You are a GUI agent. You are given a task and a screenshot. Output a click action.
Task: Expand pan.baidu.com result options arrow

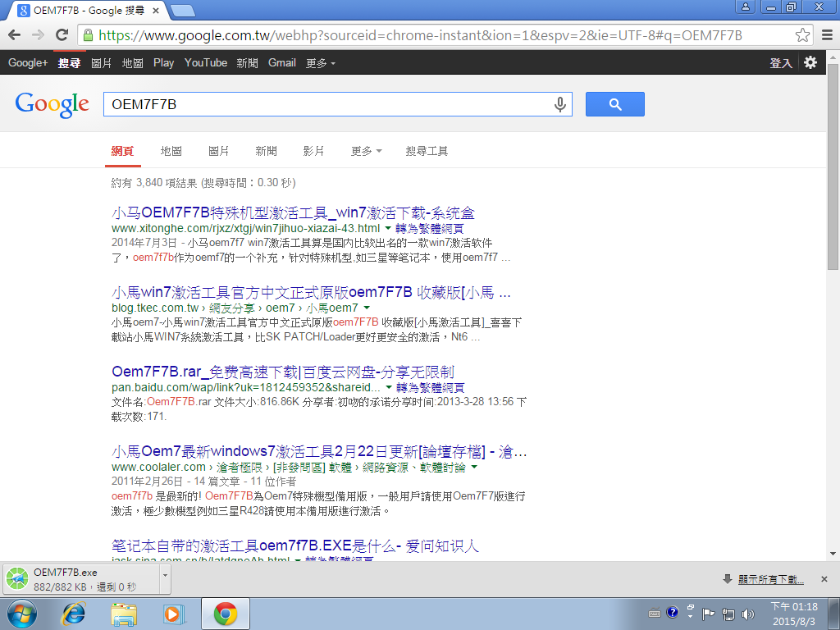point(389,387)
